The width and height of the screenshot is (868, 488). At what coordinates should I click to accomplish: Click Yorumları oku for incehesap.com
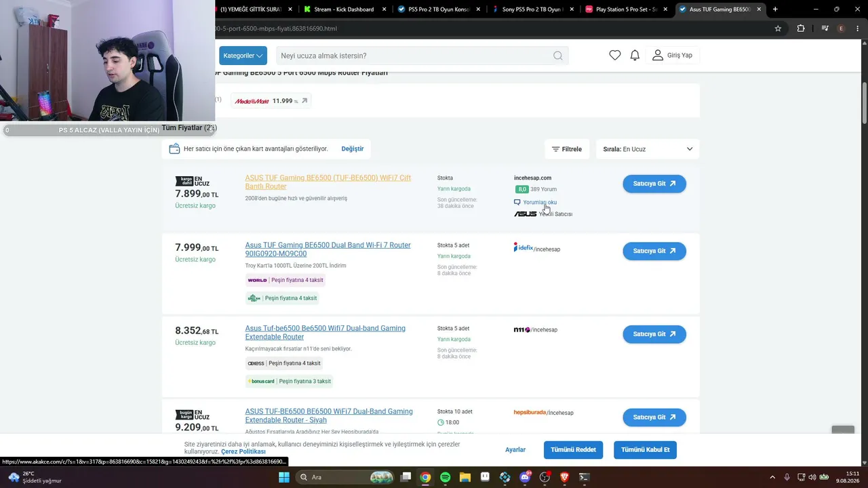click(x=536, y=202)
